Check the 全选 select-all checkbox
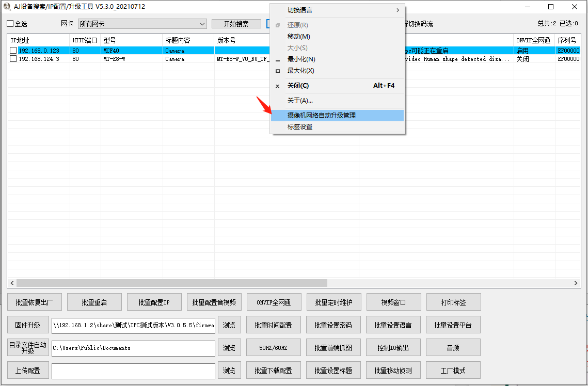588x386 pixels. pos(8,23)
